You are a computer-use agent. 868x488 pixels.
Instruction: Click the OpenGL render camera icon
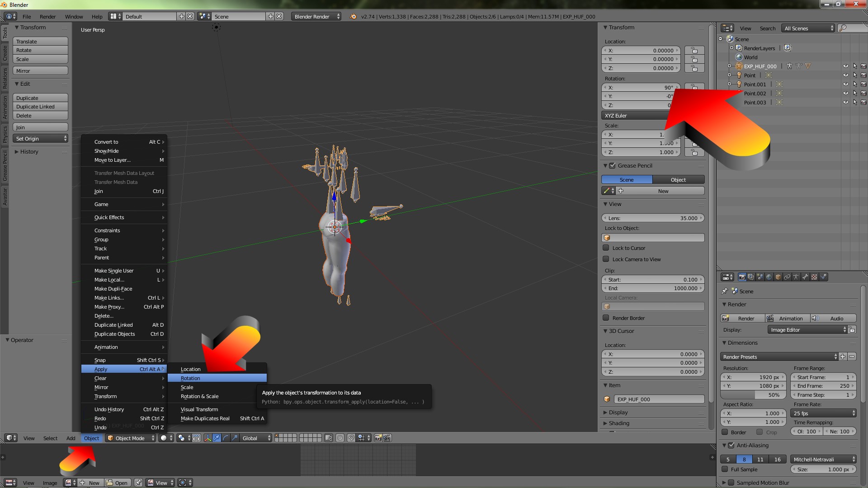click(x=378, y=438)
